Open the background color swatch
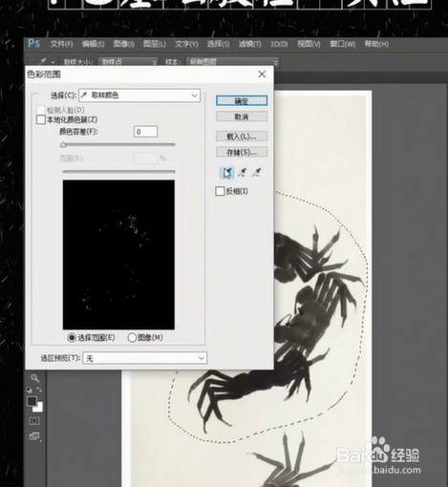This screenshot has width=448, height=487. click(x=38, y=408)
